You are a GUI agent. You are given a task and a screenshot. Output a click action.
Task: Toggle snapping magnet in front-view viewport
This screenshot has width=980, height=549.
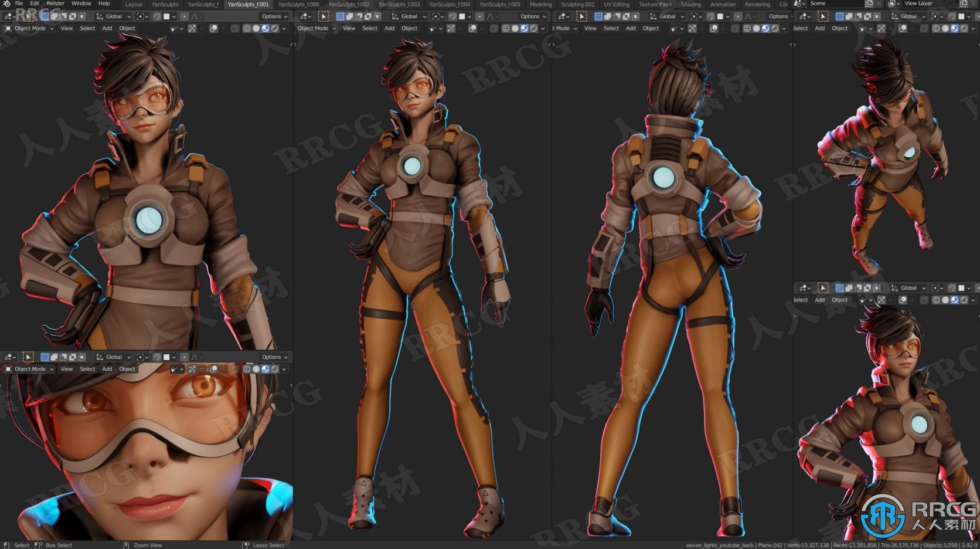point(452,16)
